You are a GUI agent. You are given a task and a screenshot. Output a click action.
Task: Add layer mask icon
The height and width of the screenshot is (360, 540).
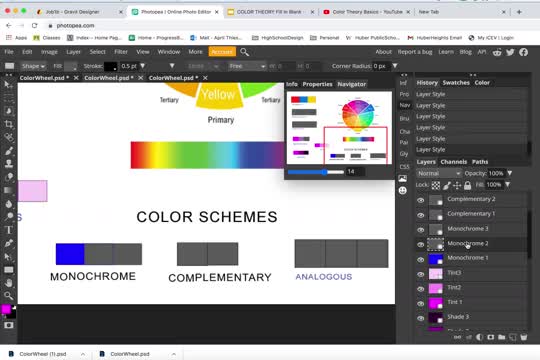(x=490, y=337)
